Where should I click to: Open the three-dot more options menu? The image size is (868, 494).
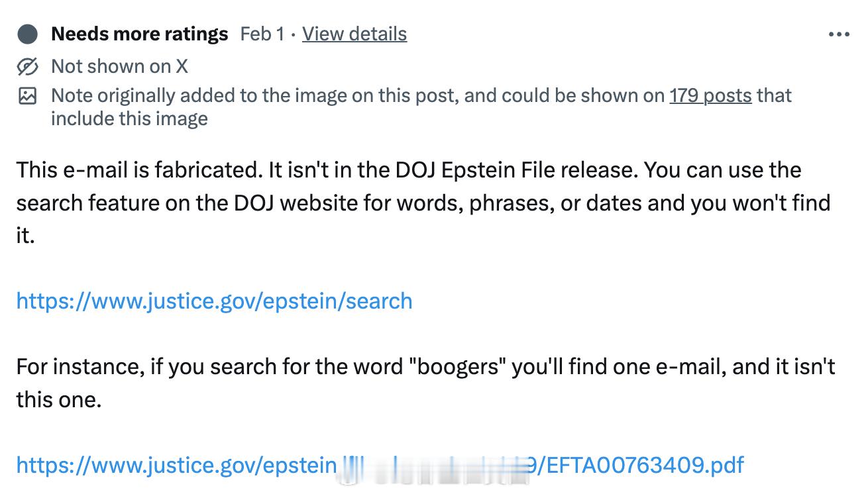(x=838, y=34)
